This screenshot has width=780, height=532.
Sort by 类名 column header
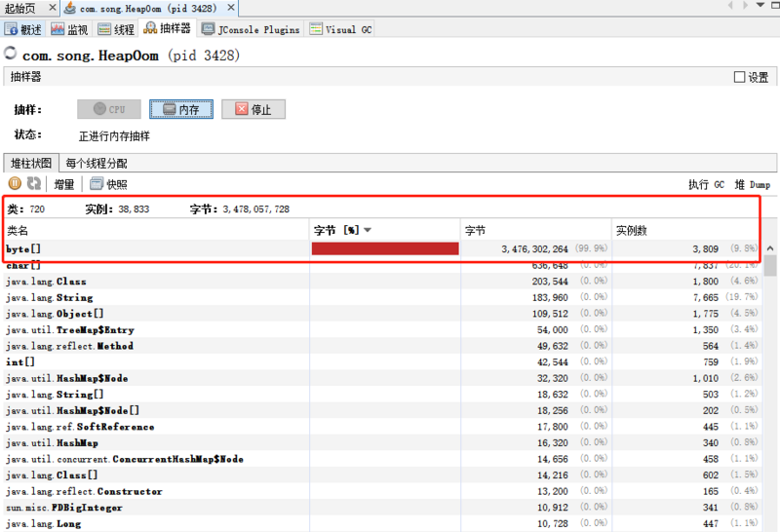(x=156, y=230)
